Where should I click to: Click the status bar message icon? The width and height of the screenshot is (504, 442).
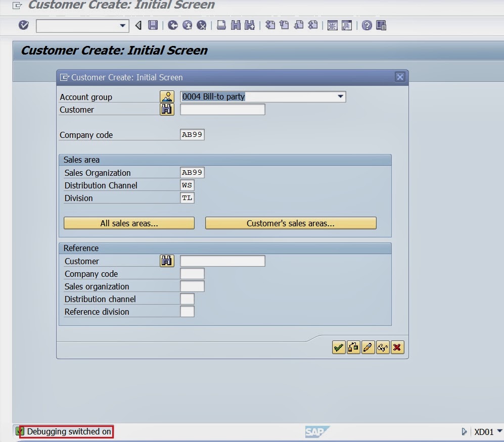pos(20,431)
